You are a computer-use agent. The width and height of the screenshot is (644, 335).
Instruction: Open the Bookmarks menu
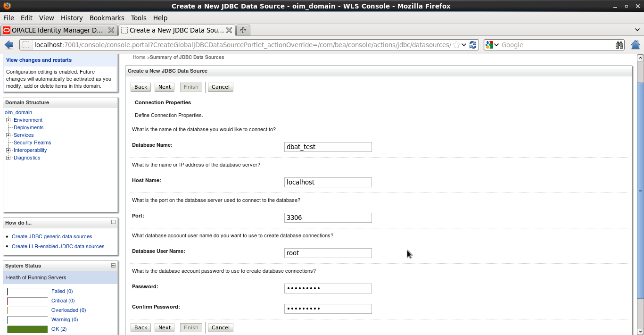(x=107, y=18)
